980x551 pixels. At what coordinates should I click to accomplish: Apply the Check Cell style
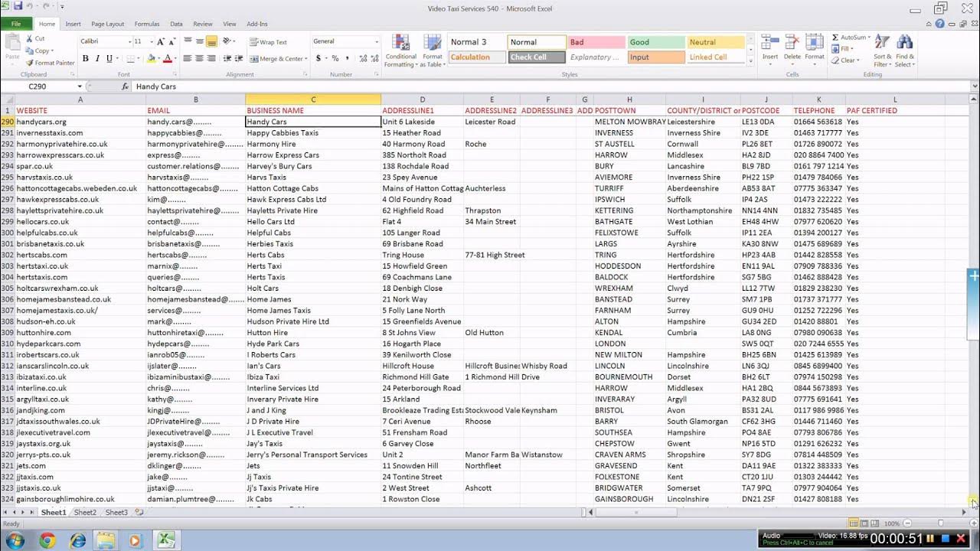536,57
